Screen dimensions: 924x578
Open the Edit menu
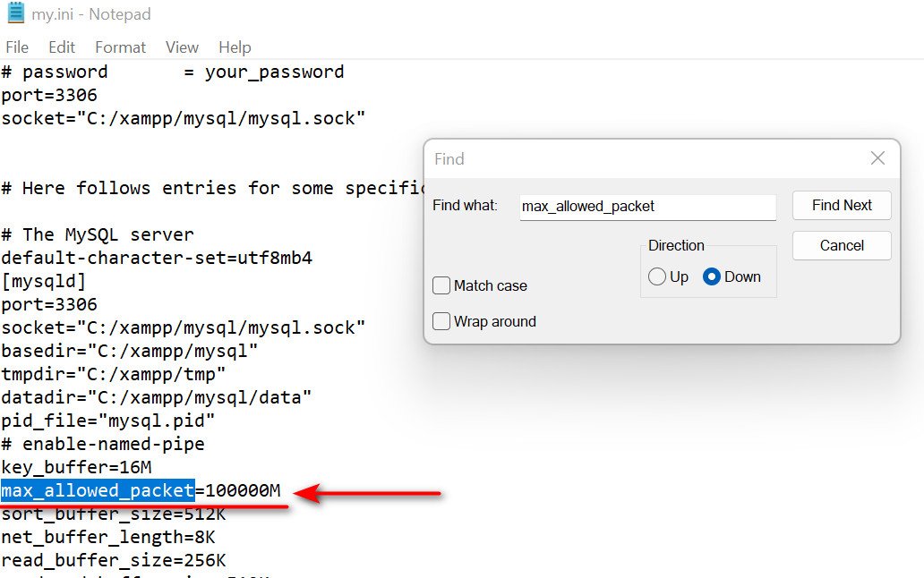(62, 47)
